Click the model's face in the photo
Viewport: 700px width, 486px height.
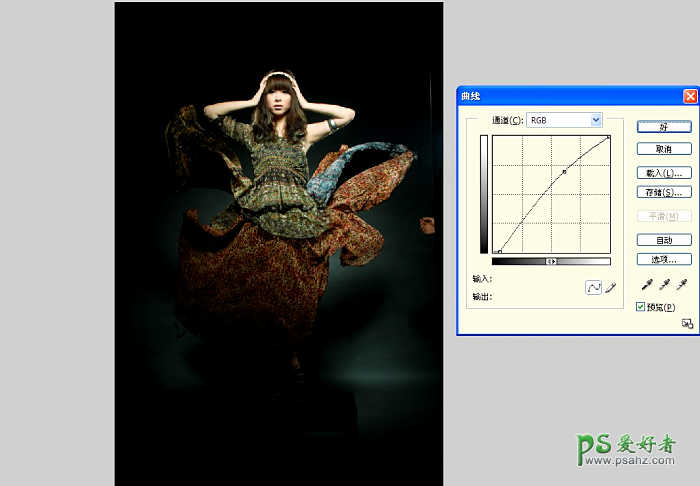(278, 97)
